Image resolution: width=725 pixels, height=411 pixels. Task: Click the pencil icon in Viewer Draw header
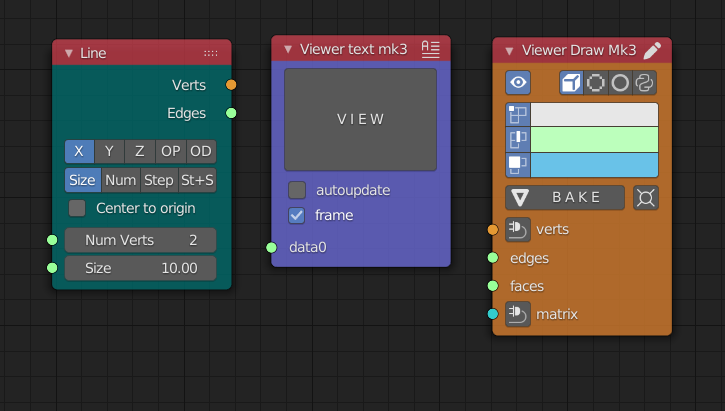tap(652, 51)
